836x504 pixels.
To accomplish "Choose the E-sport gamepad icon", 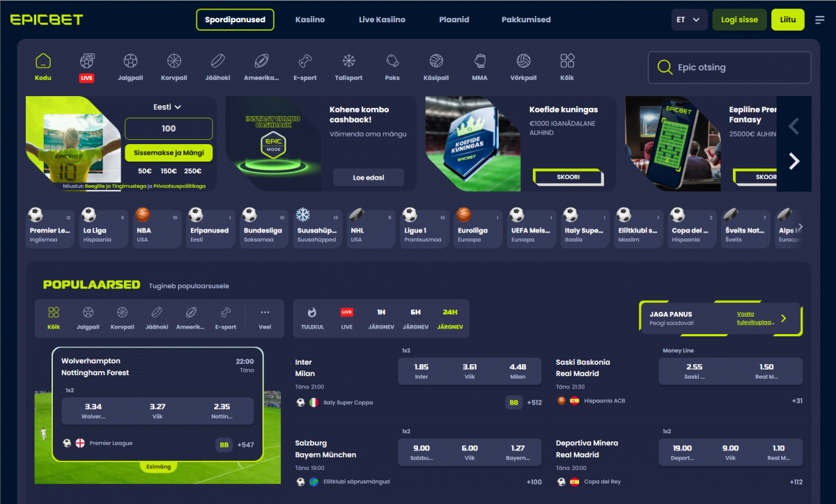I will click(304, 67).
